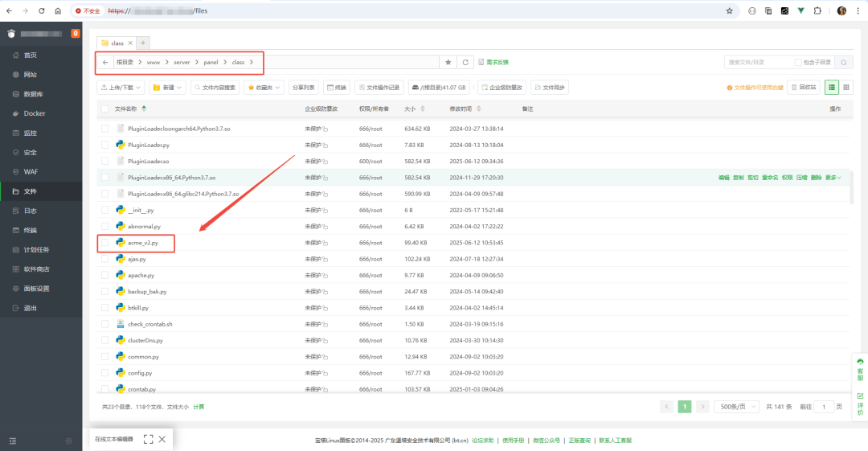The image size is (868, 451).
Task: Check the apache.py row checkbox
Action: 104,276
